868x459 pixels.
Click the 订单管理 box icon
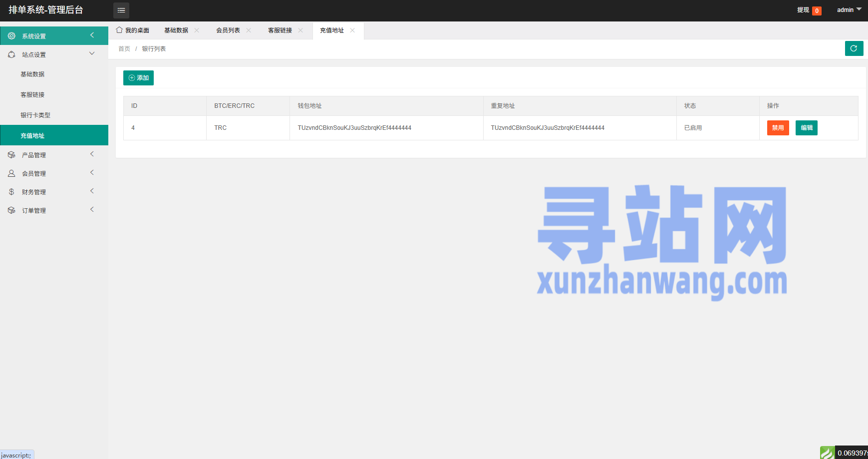coord(11,210)
